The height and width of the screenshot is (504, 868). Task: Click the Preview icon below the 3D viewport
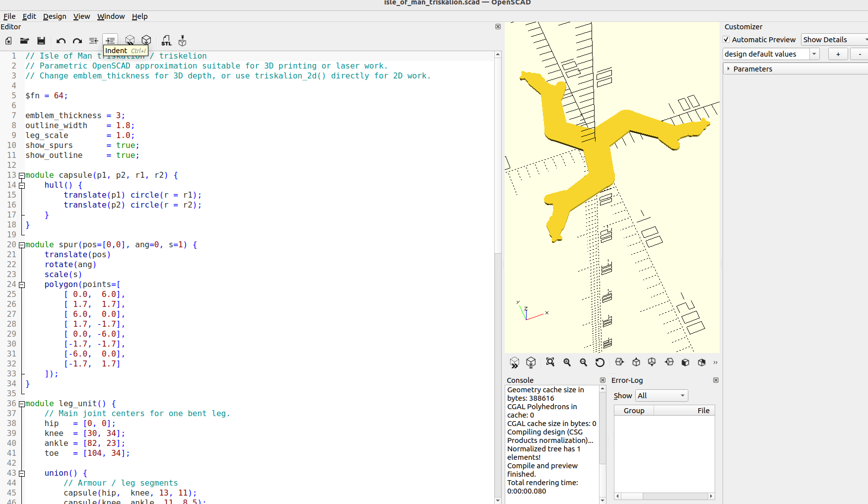515,362
